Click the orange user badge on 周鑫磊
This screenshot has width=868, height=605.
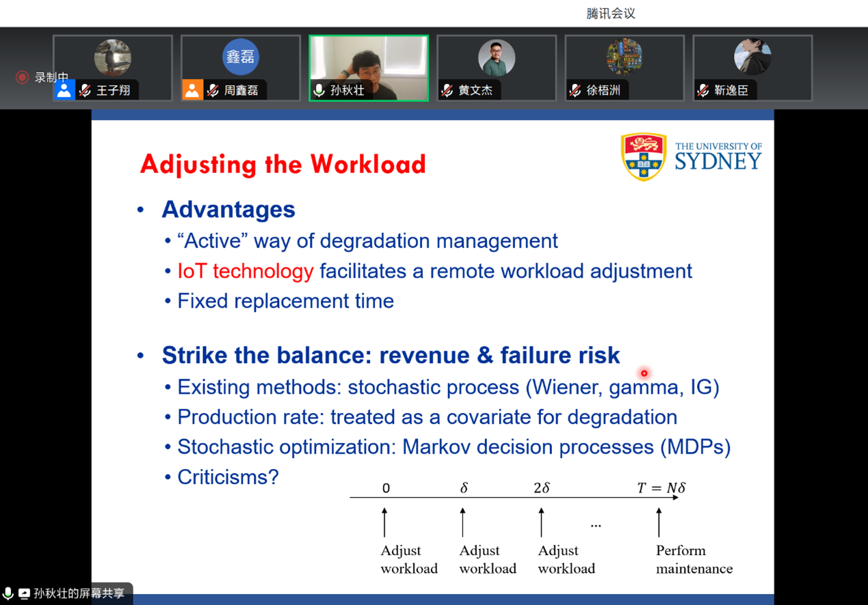[x=192, y=90]
